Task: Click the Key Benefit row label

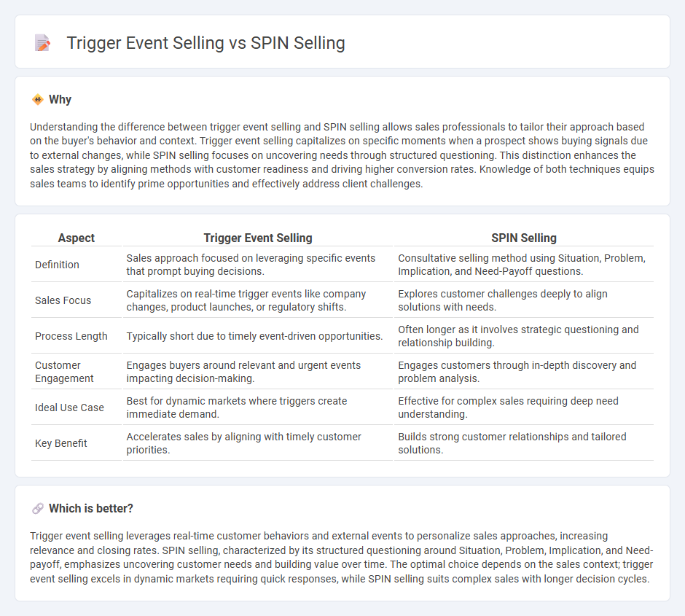Action: (x=61, y=443)
